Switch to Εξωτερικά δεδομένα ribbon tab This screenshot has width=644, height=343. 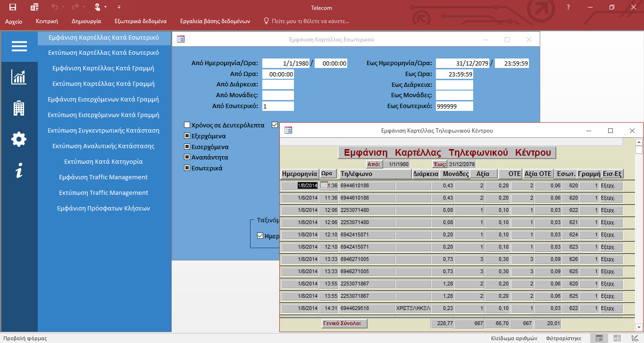(x=141, y=21)
